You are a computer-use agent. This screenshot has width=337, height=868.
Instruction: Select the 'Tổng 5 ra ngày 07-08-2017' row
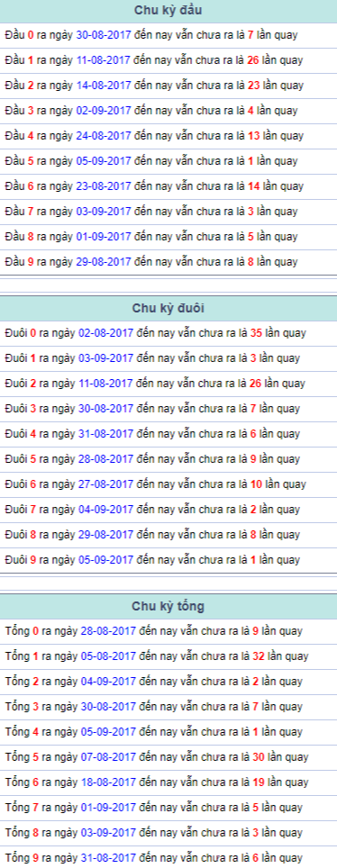coord(168,757)
